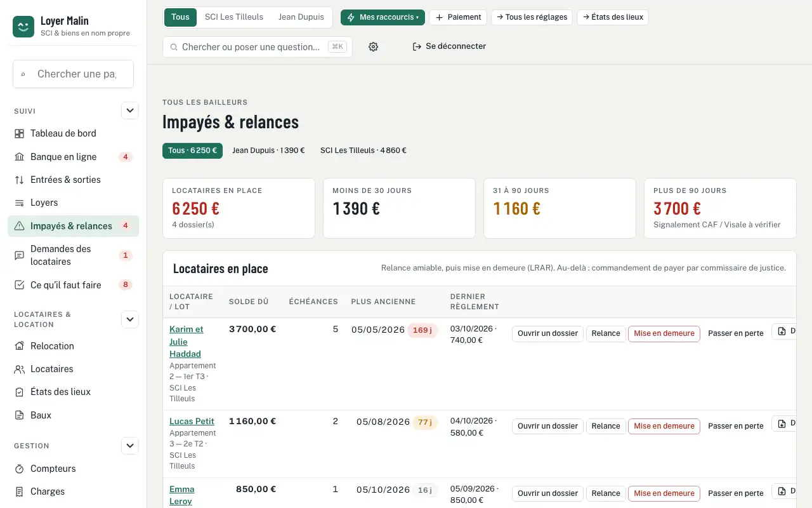Screen dimensions: 812x508
Task: Collapse the Gestion section chevron
Action: click(130, 446)
